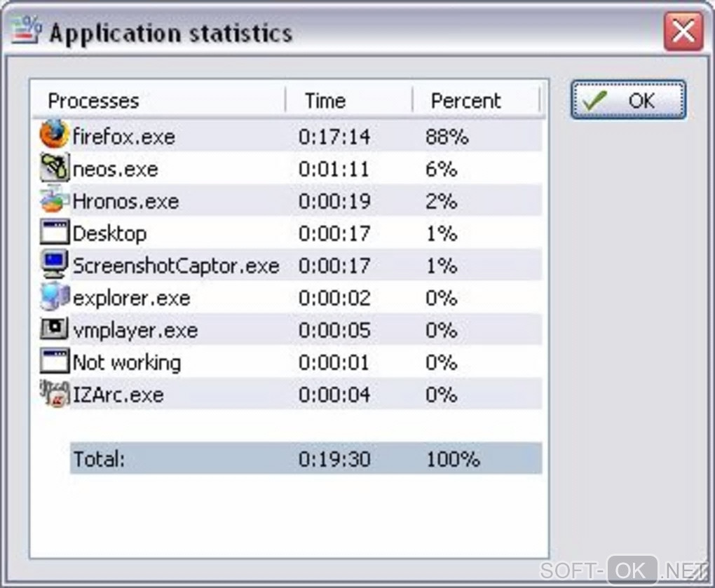Sort by the Percent column header
Image resolution: width=715 pixels, height=588 pixels.
pyautogui.click(x=476, y=100)
